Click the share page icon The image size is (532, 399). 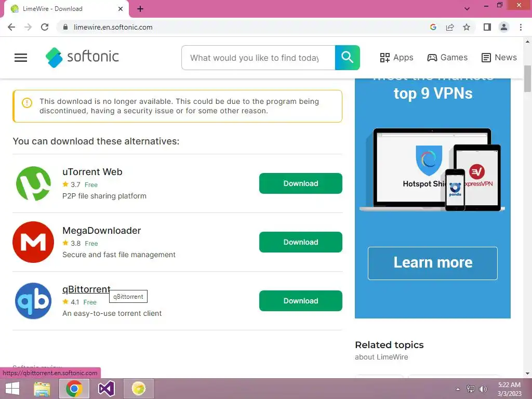(x=450, y=27)
